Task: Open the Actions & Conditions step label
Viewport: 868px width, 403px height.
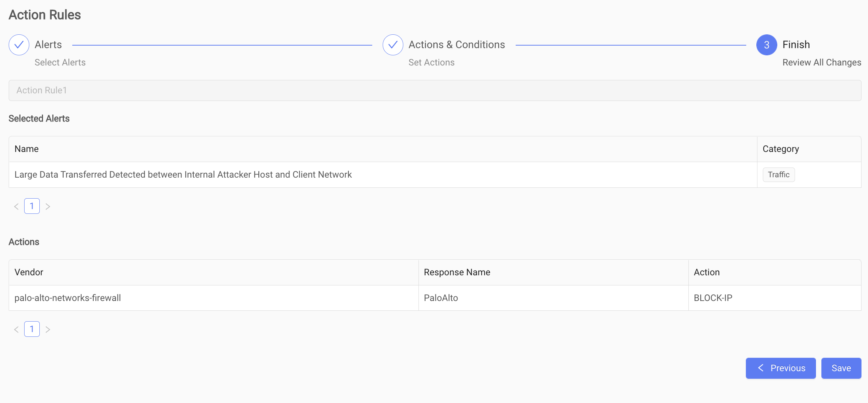Action: pos(457,44)
